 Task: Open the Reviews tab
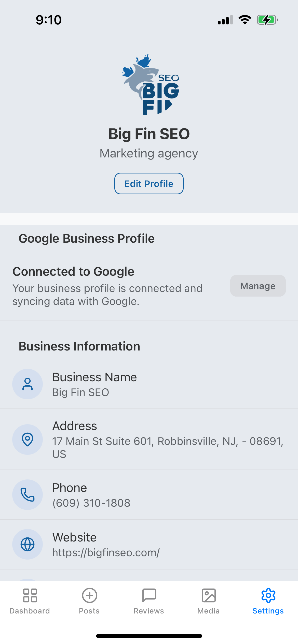pos(149,601)
